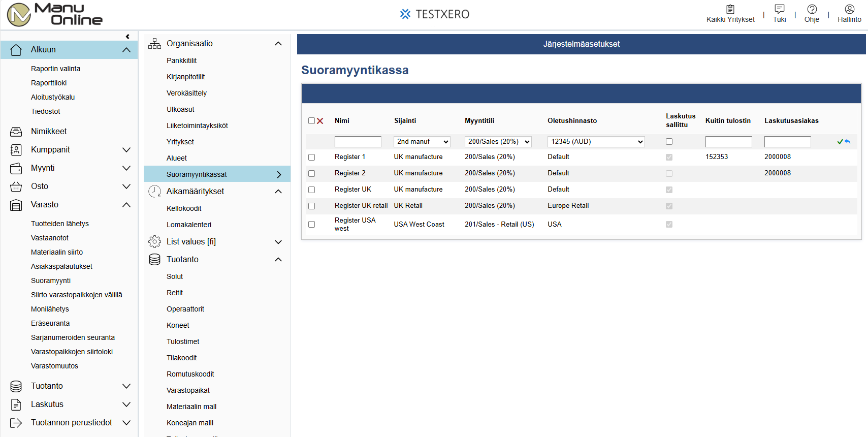Click the Laskutusasiakas input field
Image resolution: width=868 pixels, height=437 pixels.
coord(788,142)
